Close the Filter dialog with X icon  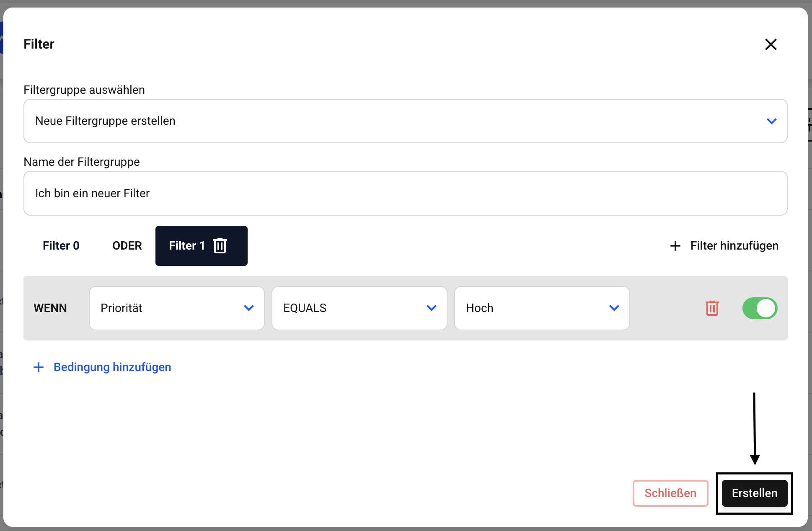771,44
